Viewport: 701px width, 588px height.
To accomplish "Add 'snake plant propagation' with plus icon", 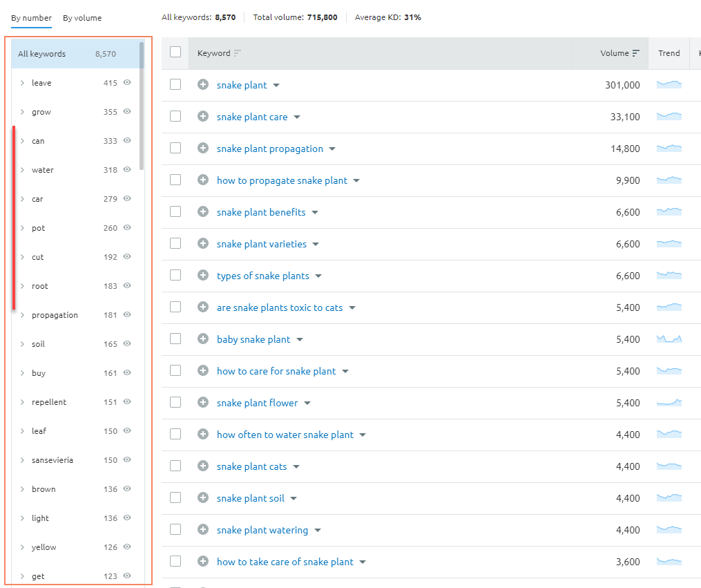I will 203,148.
